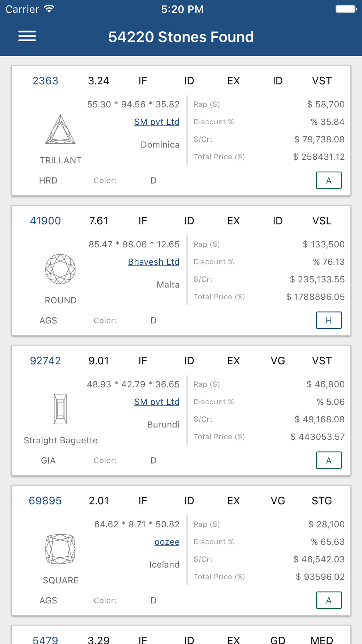Open stone ID 41900
Image resolution: width=362 pixels, height=644 pixels.
(x=45, y=221)
